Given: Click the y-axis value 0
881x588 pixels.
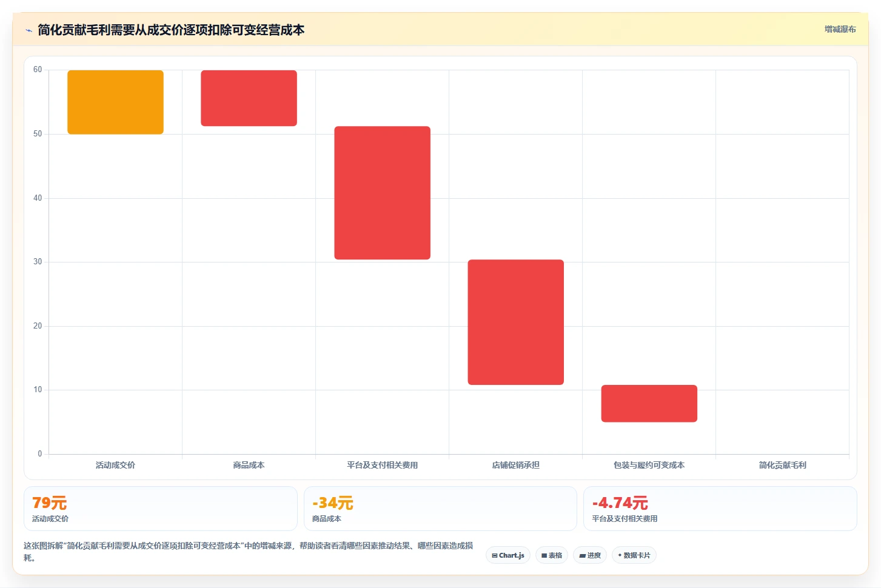Looking at the screenshot, I should point(40,454).
